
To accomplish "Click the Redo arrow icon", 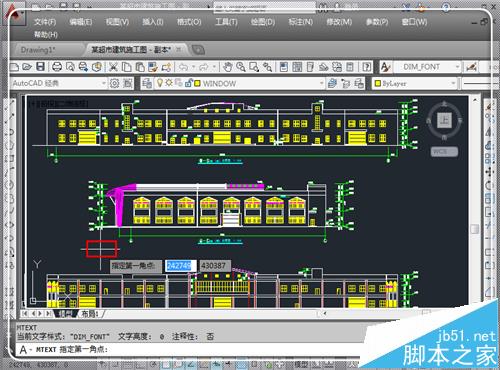I will 204,67.
